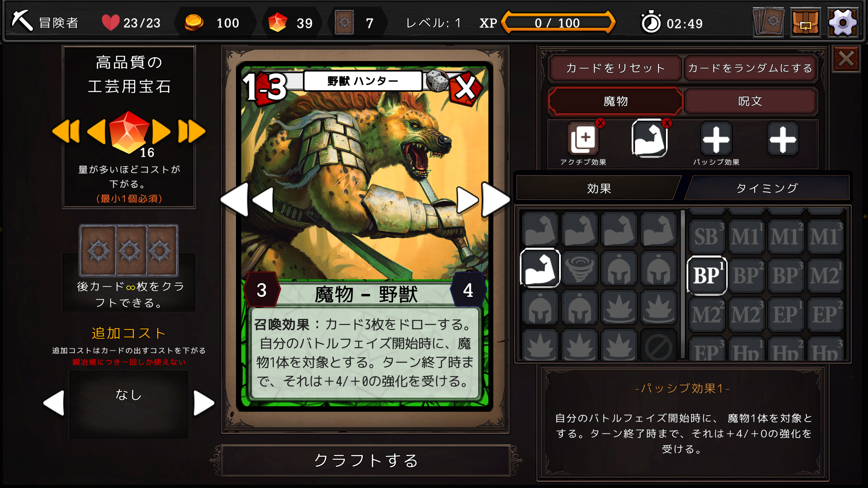Select the highlighted muscle arm effect

(x=540, y=268)
